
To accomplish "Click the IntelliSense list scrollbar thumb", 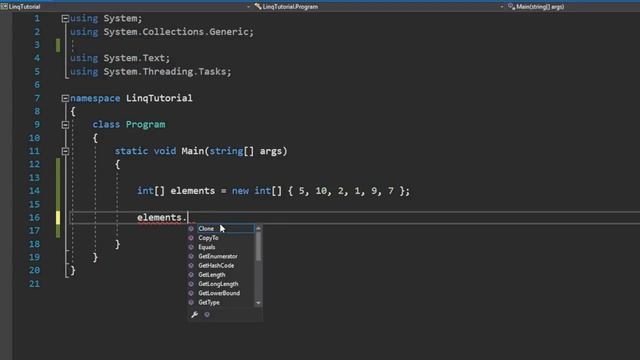I will click(258, 247).
